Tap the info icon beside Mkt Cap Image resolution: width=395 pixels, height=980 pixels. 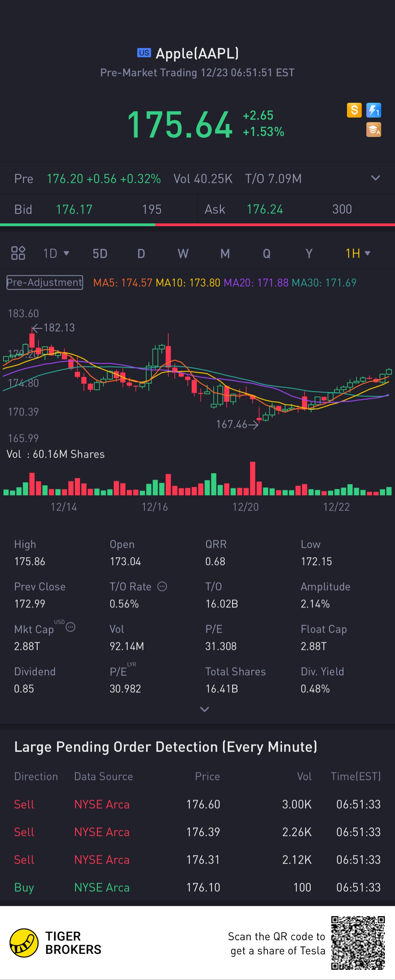coord(71,627)
